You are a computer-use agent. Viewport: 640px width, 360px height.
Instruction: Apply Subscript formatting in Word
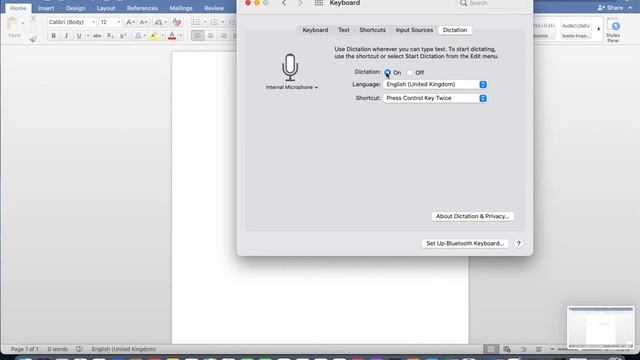[x=110, y=36]
